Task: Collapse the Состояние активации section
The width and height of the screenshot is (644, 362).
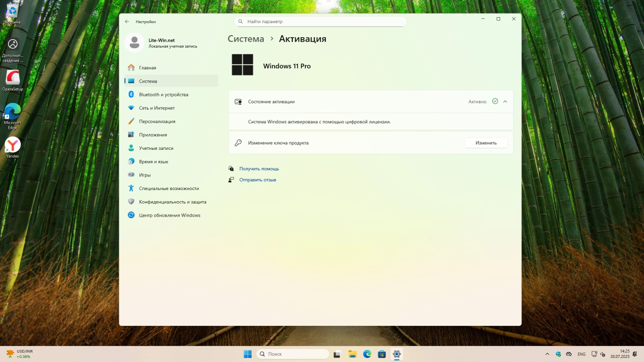Action: tap(505, 102)
